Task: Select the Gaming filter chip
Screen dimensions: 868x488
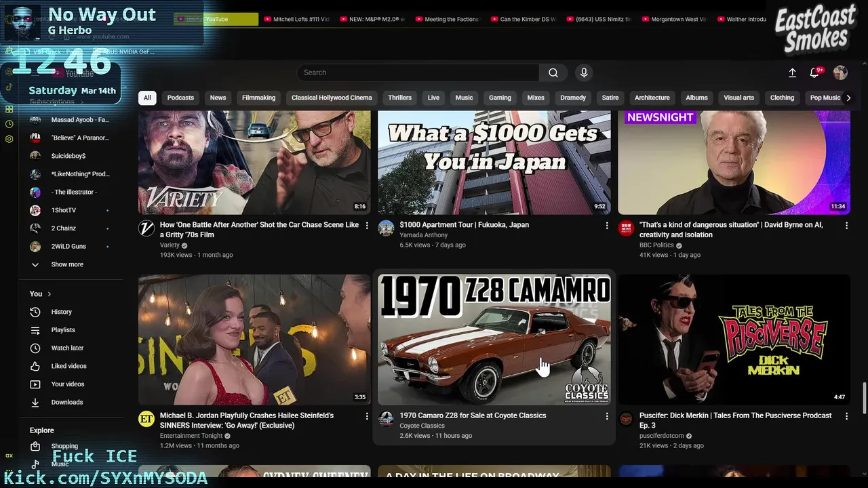Action: (x=500, y=98)
